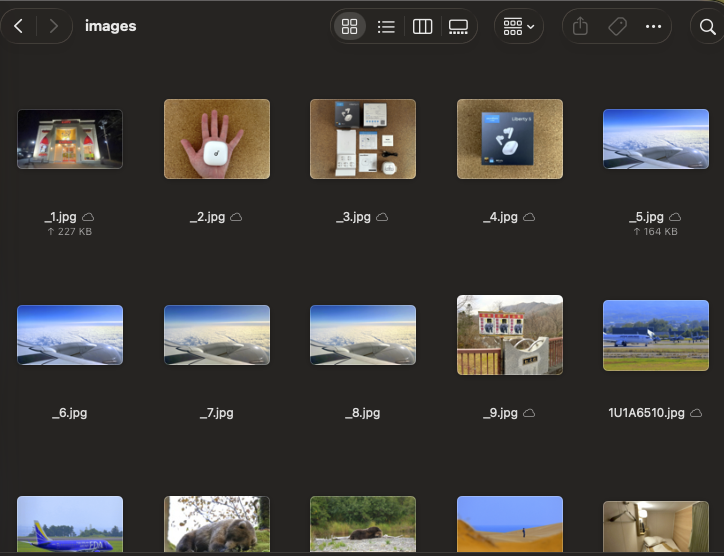724x556 pixels.
Task: Click the _6.jpg file name
Action: pyautogui.click(x=70, y=412)
